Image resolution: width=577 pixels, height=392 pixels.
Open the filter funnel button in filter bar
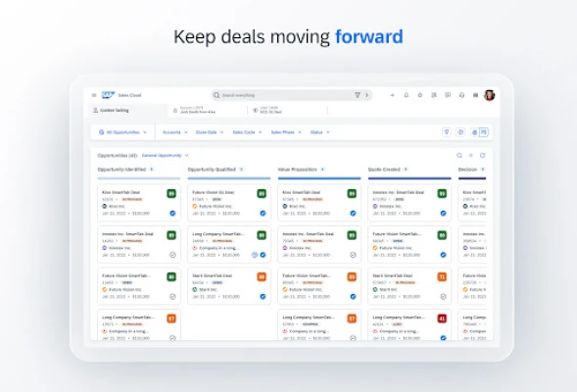click(x=447, y=132)
